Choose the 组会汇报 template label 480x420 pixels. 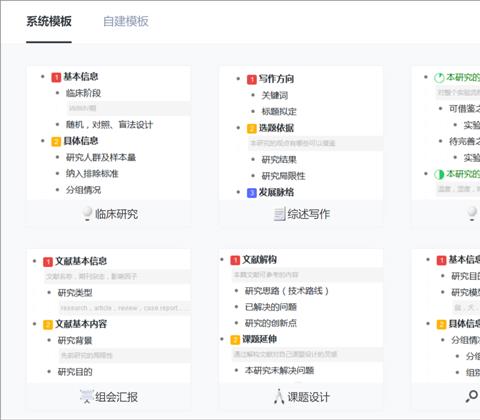pyautogui.click(x=116, y=397)
